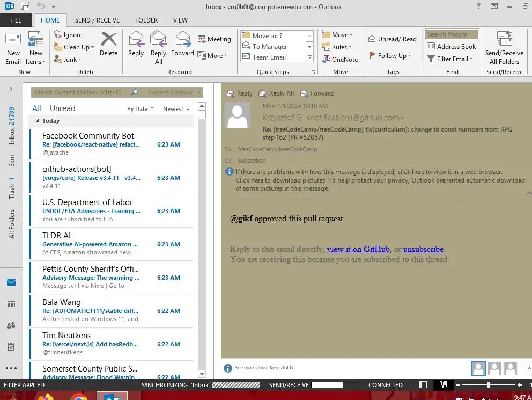Open the Facebook Community Bot email

pyautogui.click(x=112, y=144)
